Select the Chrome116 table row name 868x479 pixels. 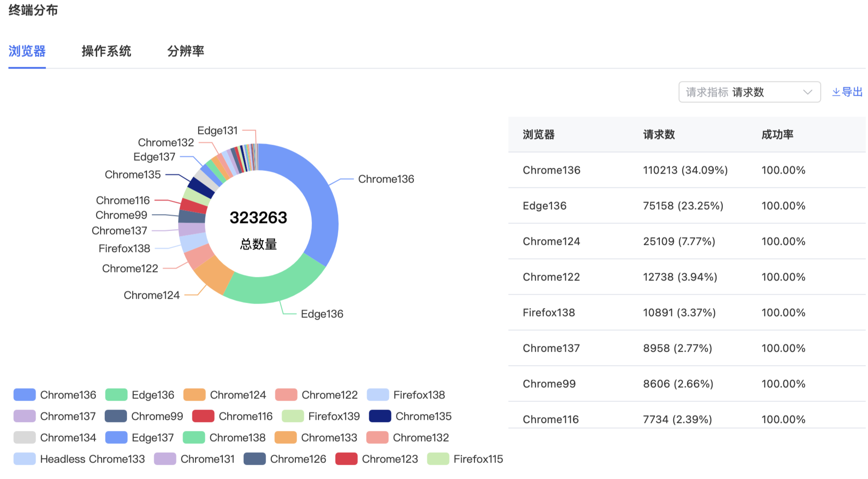click(551, 419)
